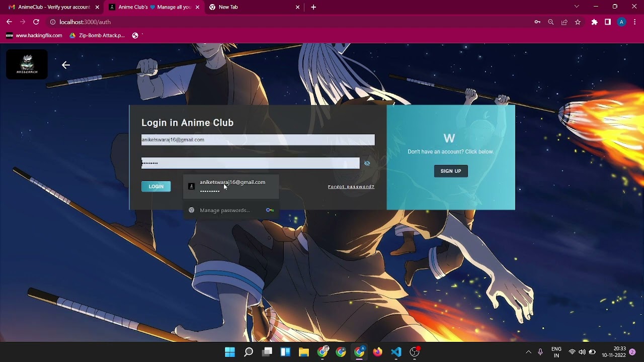
Task: Open the Extensions puzzle icon
Action: 595,22
